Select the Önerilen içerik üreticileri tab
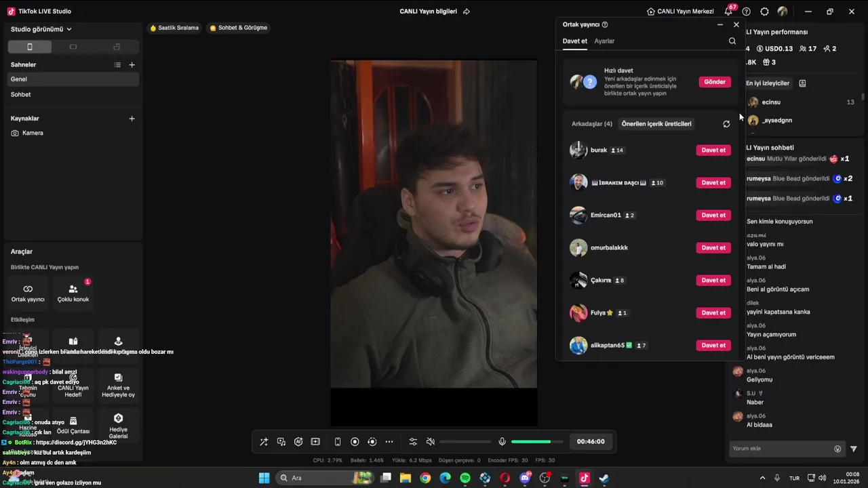Image resolution: width=868 pixels, height=488 pixels. [x=656, y=124]
